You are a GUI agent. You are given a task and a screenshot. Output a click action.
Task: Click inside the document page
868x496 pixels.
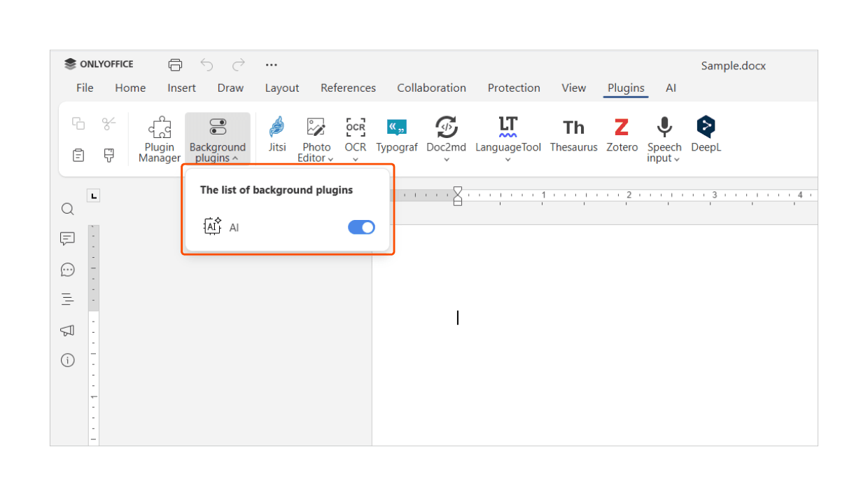coord(595,335)
